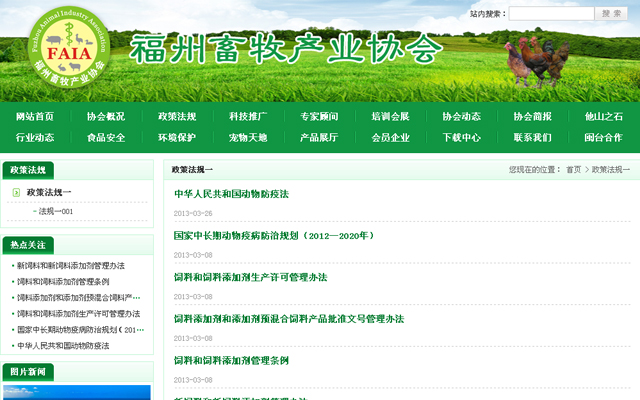Click the 搜索 search button

pyautogui.click(x=611, y=13)
